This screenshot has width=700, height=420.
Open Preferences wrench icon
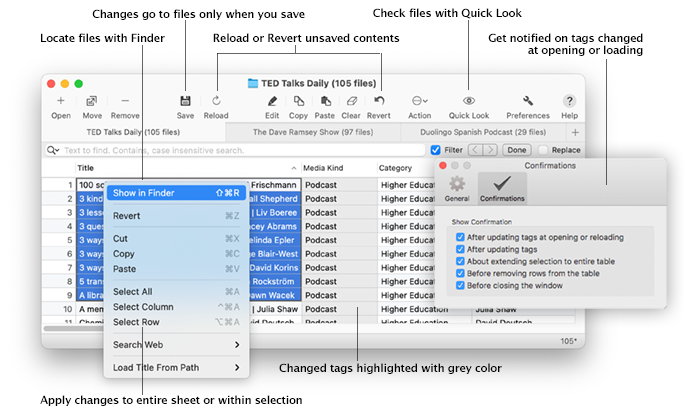tap(528, 101)
